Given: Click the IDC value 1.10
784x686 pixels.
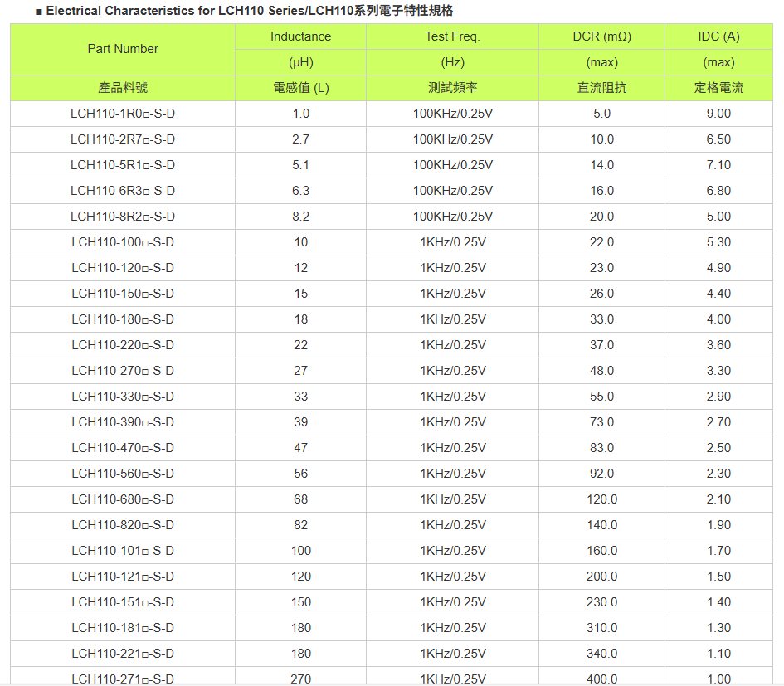Looking at the screenshot, I should 718,654.
